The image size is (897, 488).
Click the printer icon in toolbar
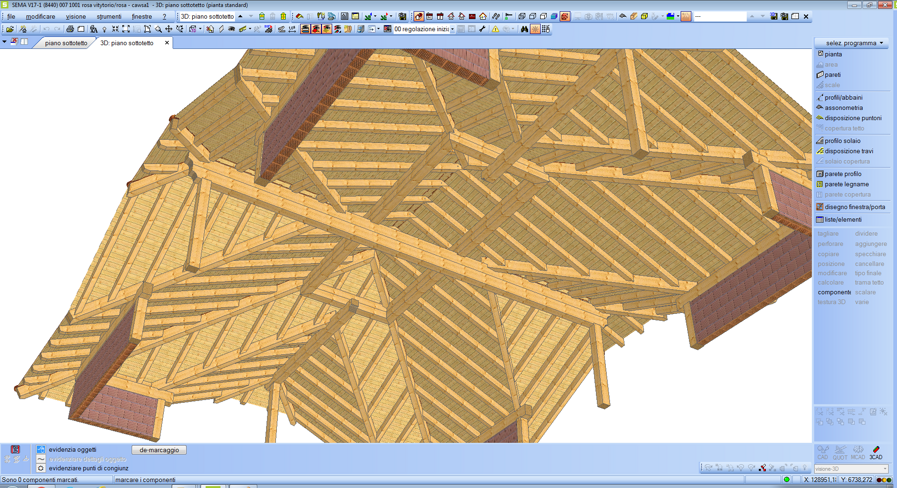70,29
